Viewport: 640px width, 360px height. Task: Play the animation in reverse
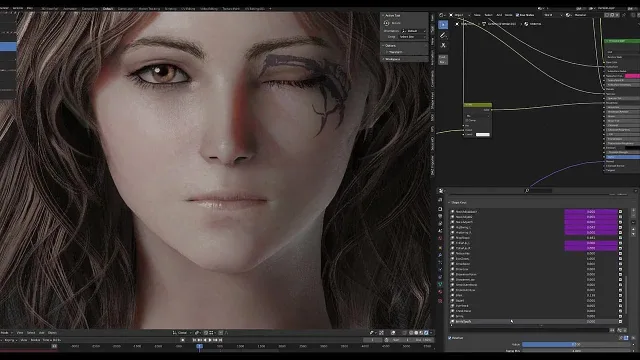[x=205, y=340]
